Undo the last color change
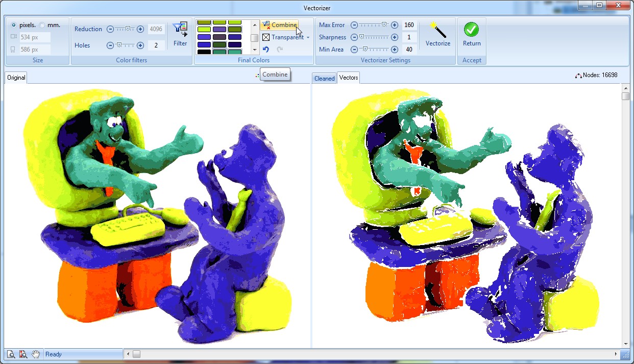This screenshot has width=634, height=364. click(x=266, y=50)
